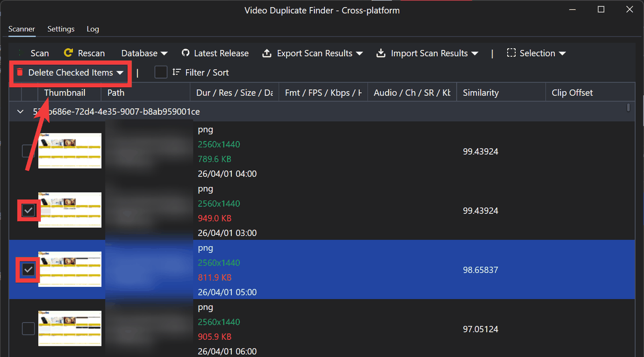Image resolution: width=644 pixels, height=357 pixels.
Task: Click the Path column header
Action: coord(116,93)
